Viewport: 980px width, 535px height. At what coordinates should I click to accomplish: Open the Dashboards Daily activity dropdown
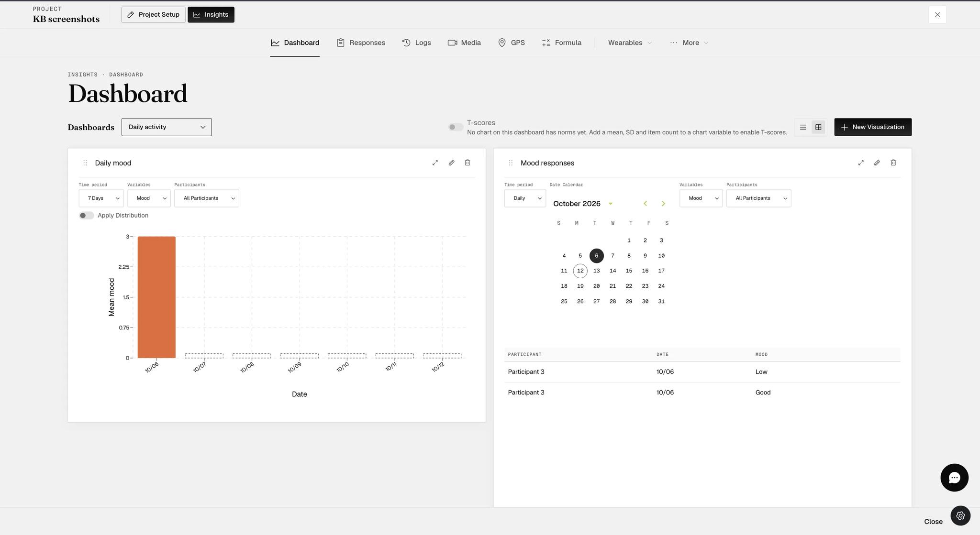167,127
